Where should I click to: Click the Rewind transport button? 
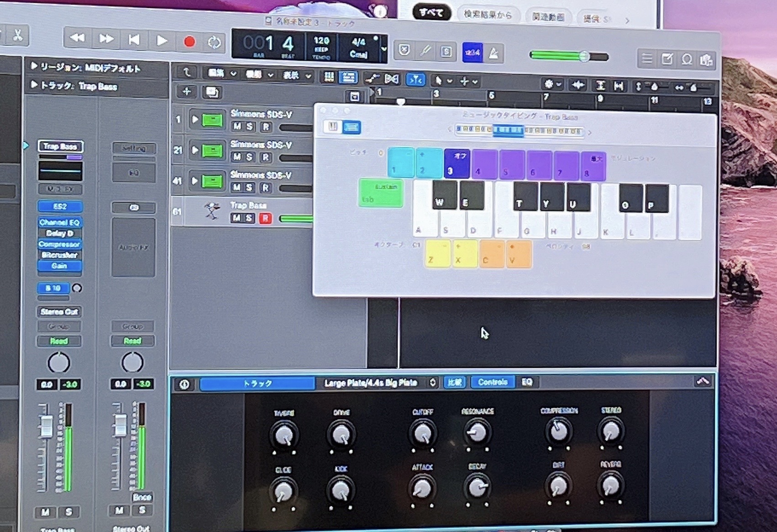tap(77, 38)
